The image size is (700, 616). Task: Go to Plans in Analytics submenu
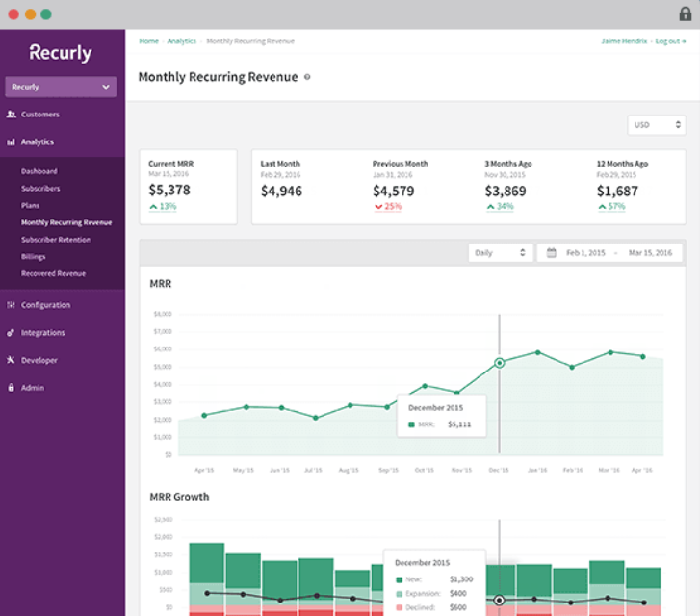pyautogui.click(x=31, y=205)
